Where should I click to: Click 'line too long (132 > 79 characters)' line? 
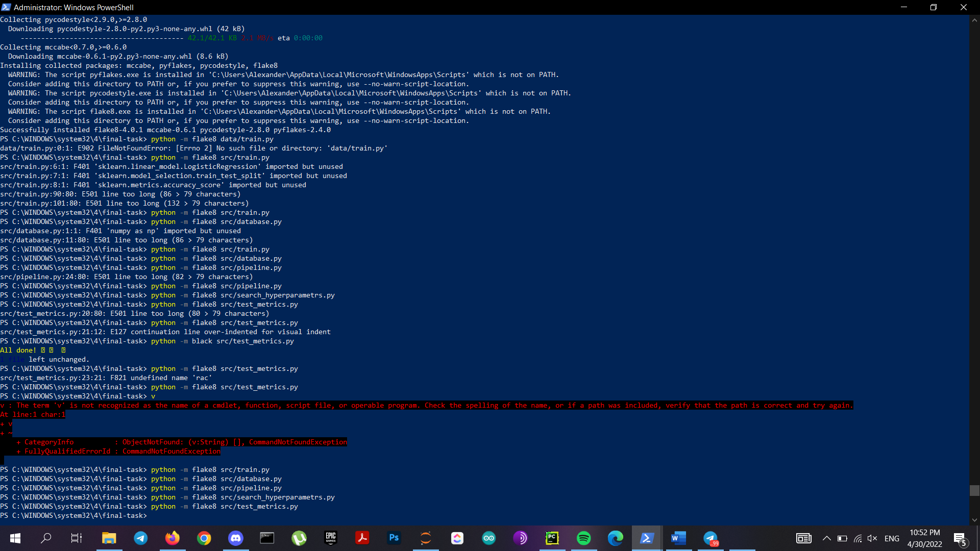[125, 204]
